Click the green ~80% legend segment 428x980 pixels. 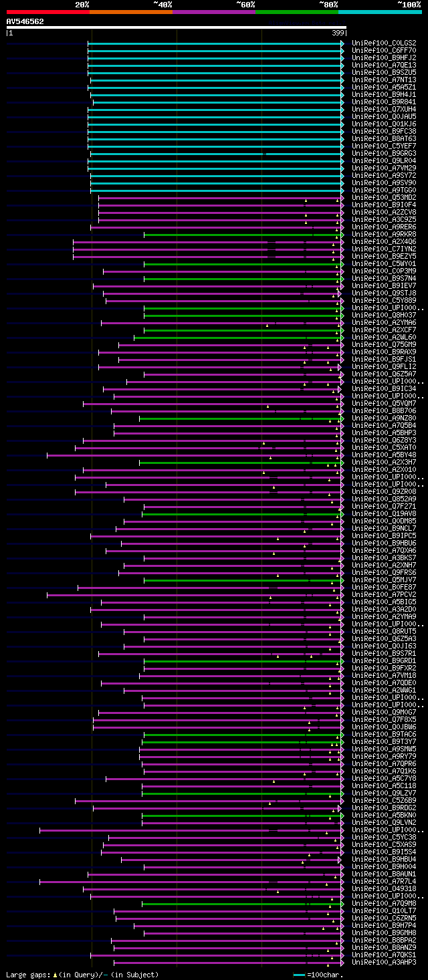coord(296,11)
